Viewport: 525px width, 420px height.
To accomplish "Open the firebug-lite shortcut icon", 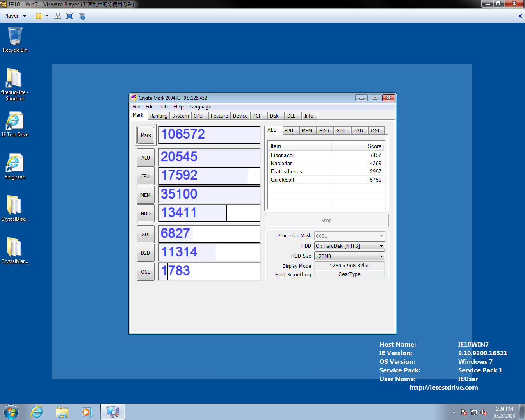I will point(14,84).
